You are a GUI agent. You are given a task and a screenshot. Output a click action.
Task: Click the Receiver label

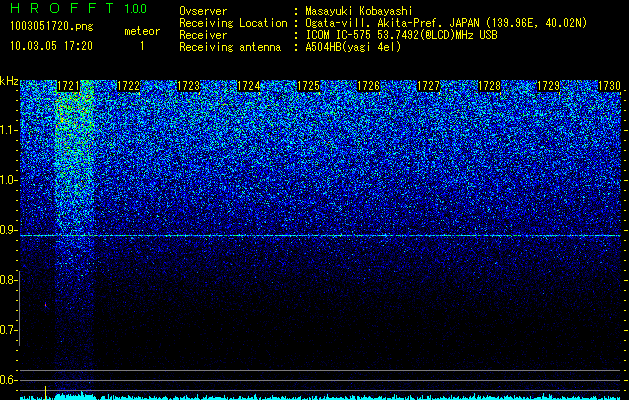point(203,35)
